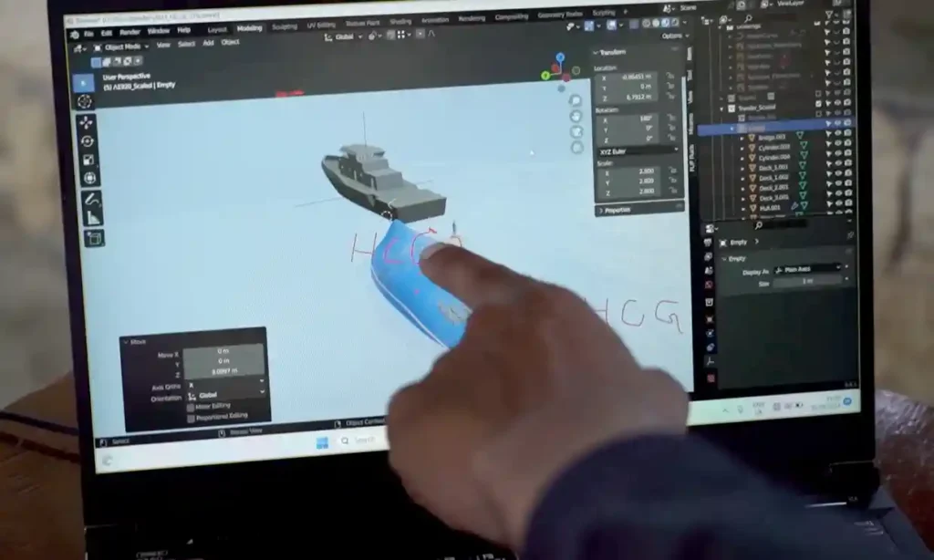Screen dimensions: 934x560
Task: Lock the Location X value
Action: click(x=670, y=76)
